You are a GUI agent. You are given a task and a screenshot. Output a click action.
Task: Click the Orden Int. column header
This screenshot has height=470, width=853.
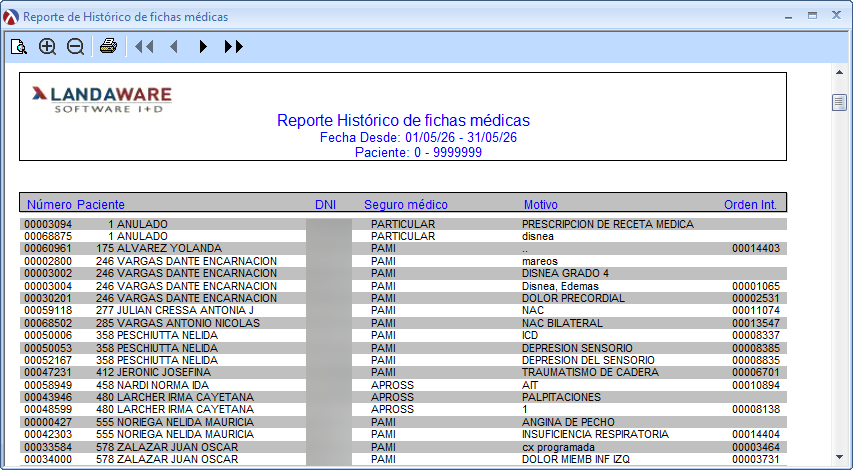pos(750,205)
